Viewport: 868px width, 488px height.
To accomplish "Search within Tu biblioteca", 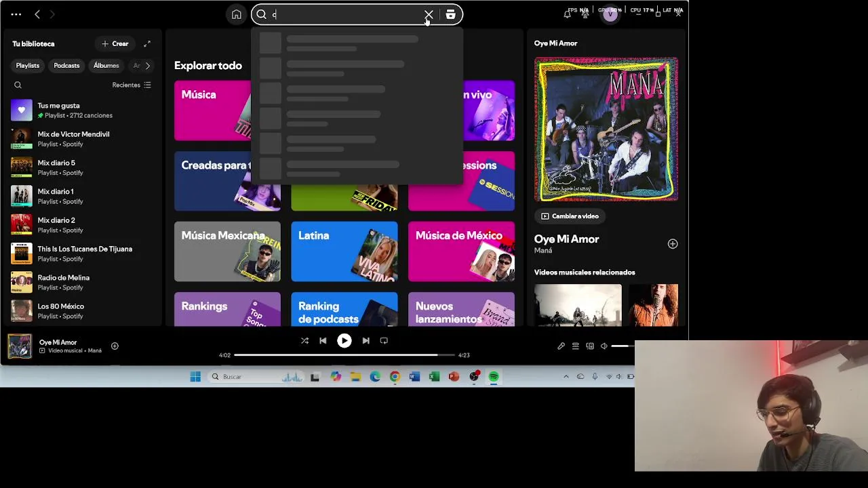I will coord(18,85).
